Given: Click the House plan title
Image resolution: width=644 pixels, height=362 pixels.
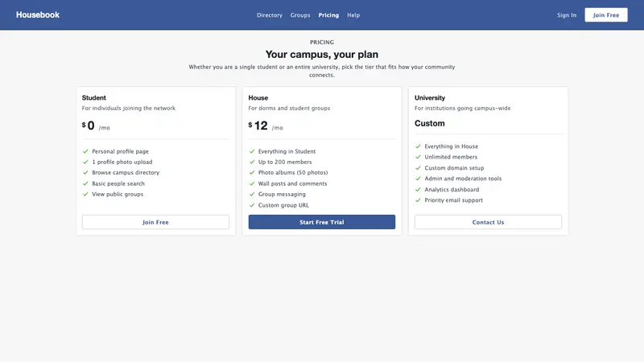Looking at the screenshot, I should (x=258, y=97).
